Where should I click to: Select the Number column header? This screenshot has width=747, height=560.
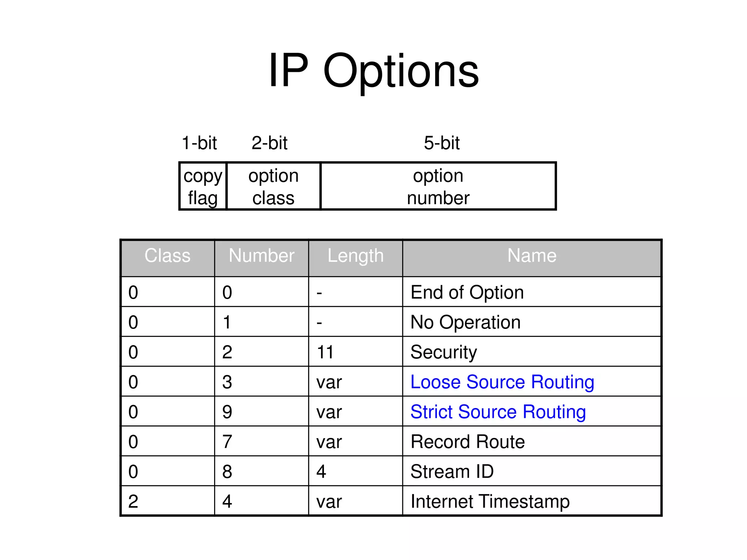point(262,256)
